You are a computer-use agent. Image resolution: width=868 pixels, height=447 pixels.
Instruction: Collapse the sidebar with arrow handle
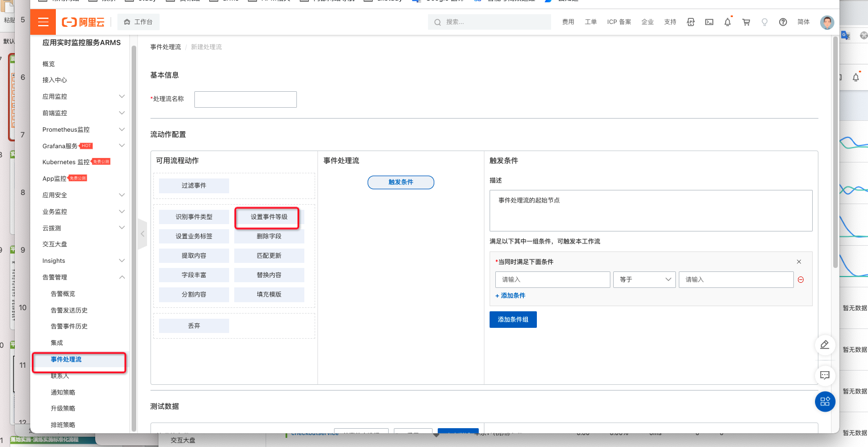pyautogui.click(x=142, y=234)
